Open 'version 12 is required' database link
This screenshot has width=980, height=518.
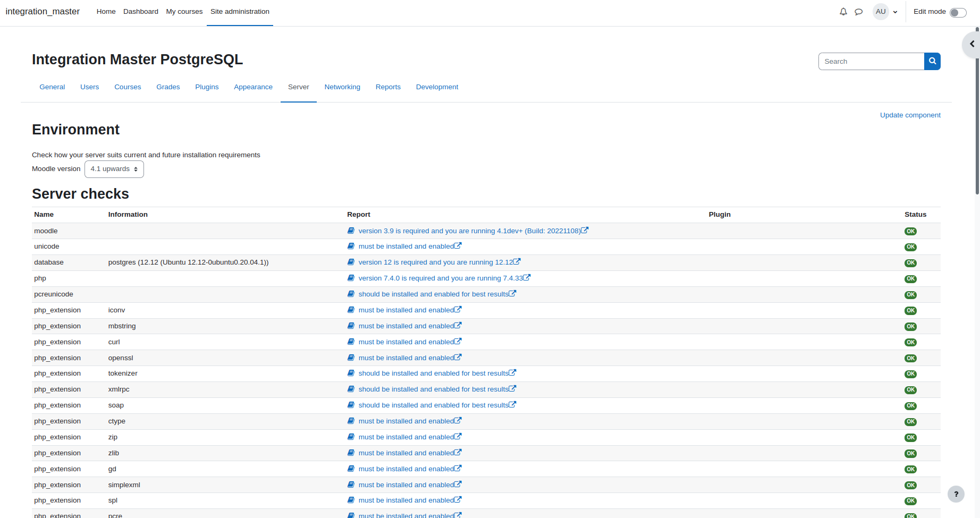(x=436, y=262)
